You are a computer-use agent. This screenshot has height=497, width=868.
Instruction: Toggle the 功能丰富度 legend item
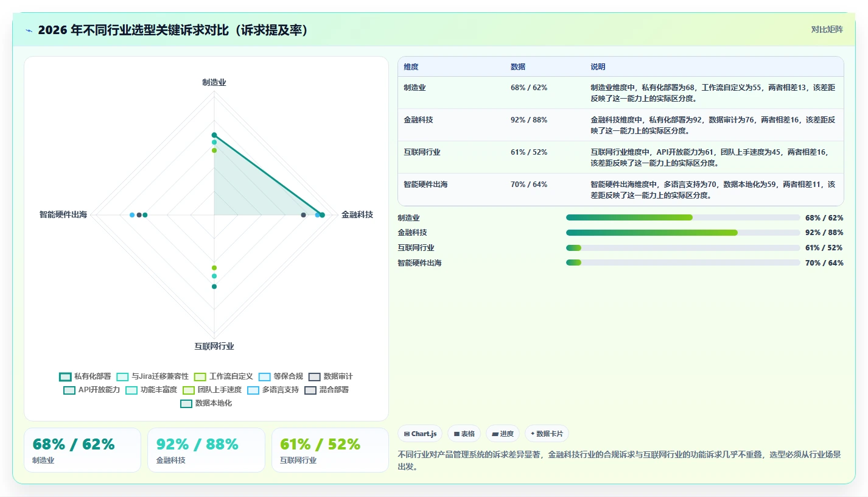152,390
